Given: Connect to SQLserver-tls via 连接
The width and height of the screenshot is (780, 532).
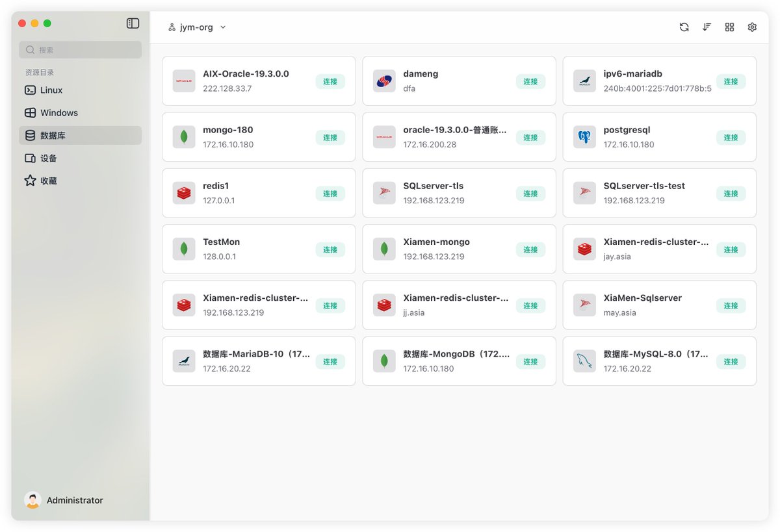Looking at the screenshot, I should pos(530,194).
